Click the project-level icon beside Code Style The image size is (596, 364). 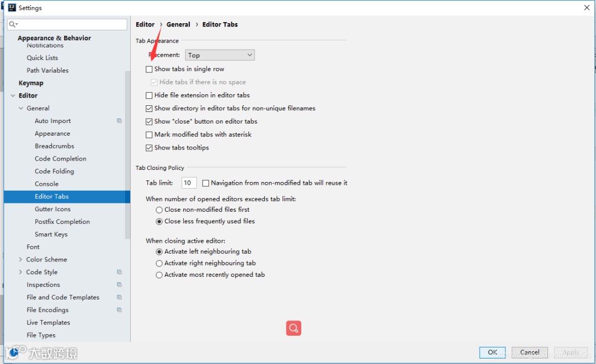119,272
